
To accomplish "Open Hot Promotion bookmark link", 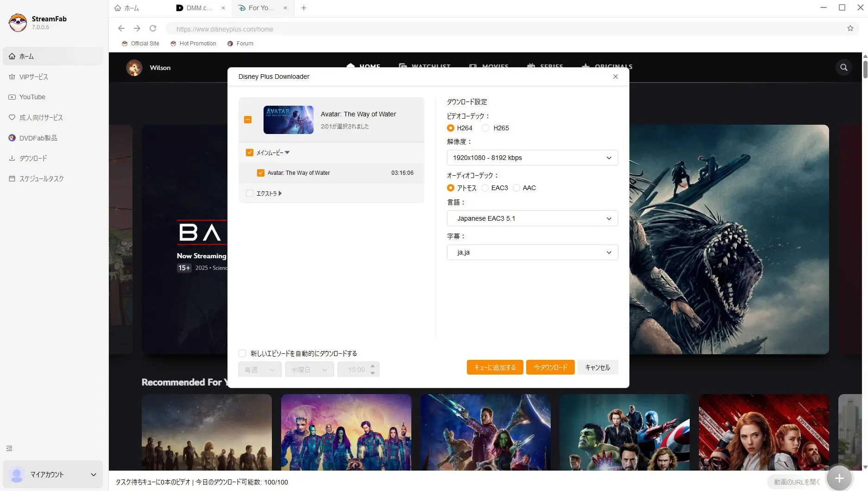I will click(x=198, y=44).
